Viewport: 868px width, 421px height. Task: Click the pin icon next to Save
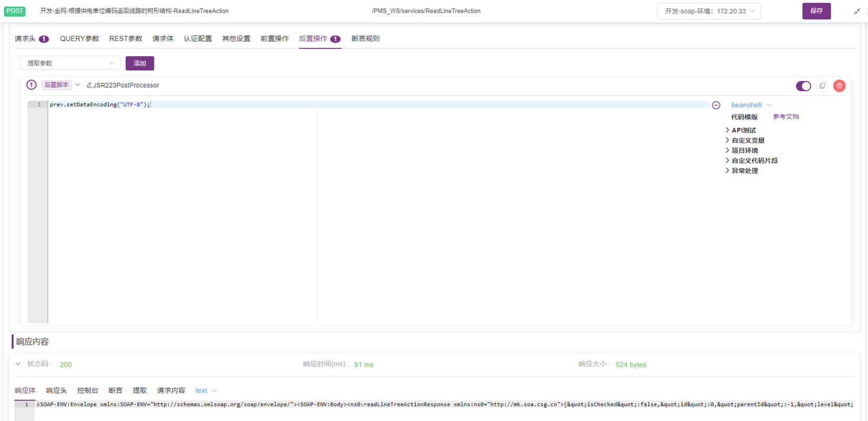[x=857, y=11]
